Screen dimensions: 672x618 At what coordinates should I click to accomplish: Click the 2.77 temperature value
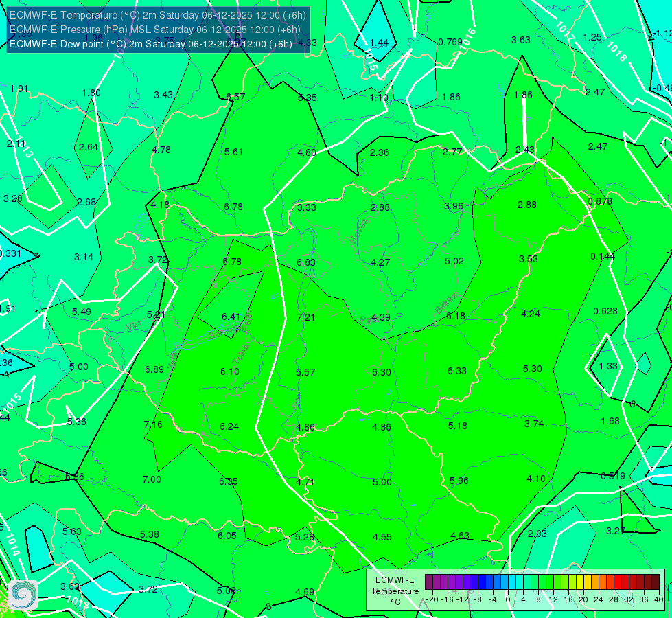coord(452,152)
